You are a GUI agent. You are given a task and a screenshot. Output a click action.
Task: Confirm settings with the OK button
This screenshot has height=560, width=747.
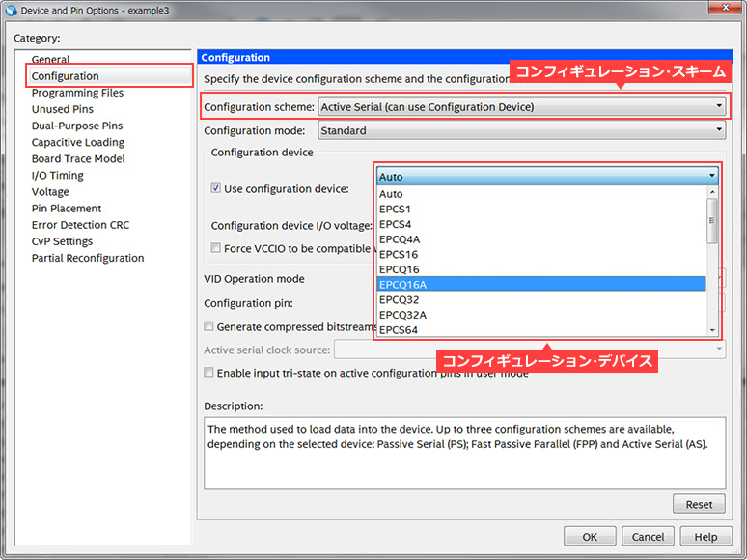click(590, 536)
